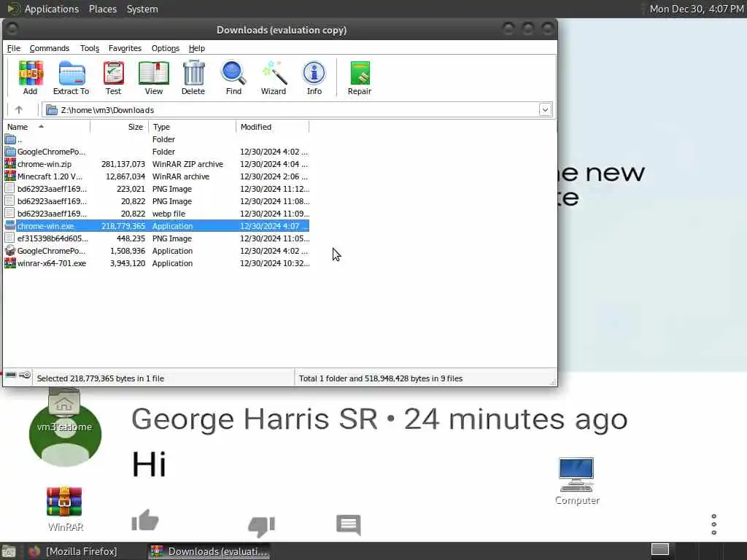Viewport: 747px width, 560px height.
Task: Sort files by Modified column header
Action: 273,127
